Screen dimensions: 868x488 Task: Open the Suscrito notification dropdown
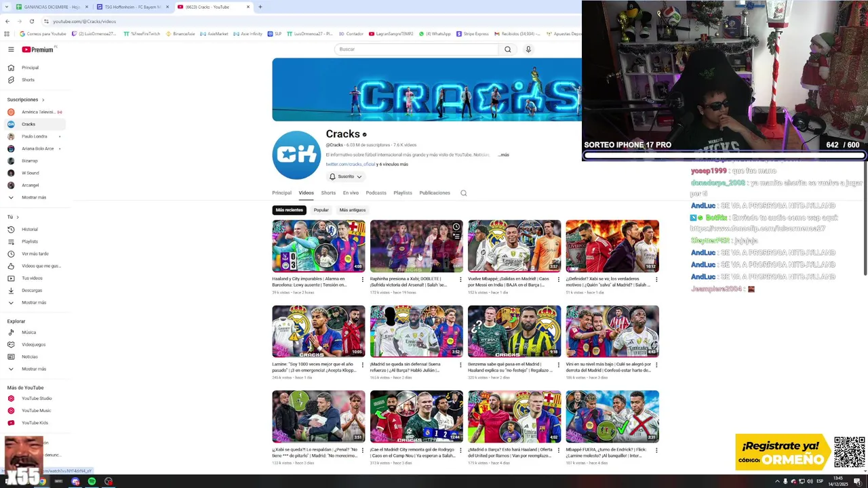[x=346, y=176]
